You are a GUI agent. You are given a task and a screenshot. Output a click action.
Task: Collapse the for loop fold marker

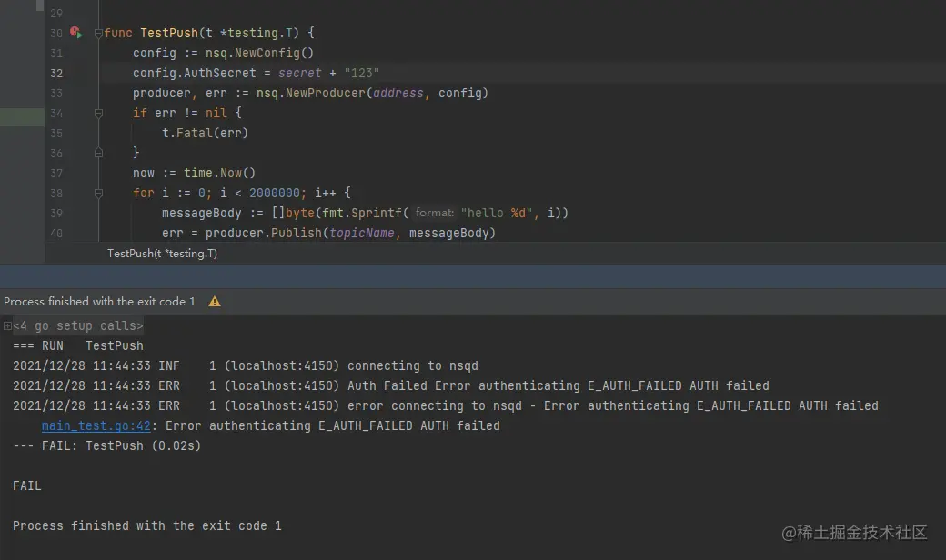point(98,194)
